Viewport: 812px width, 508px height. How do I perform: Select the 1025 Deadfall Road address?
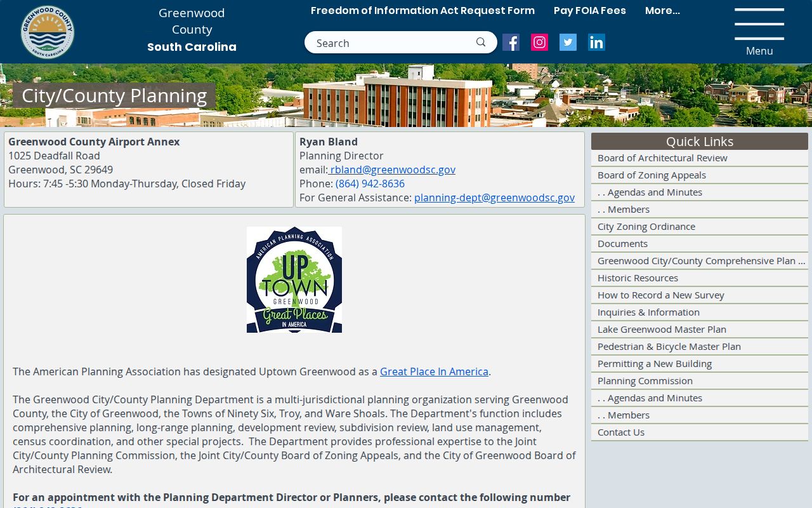(54, 156)
